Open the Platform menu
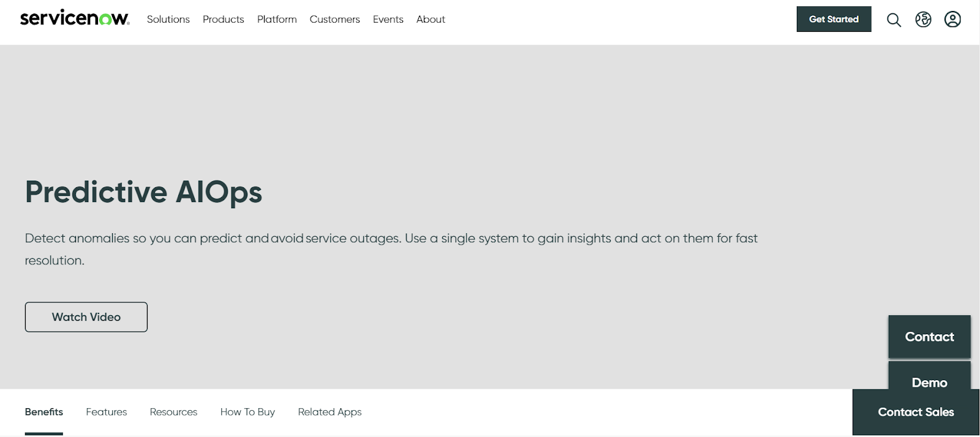This screenshot has width=980, height=437. tap(277, 20)
